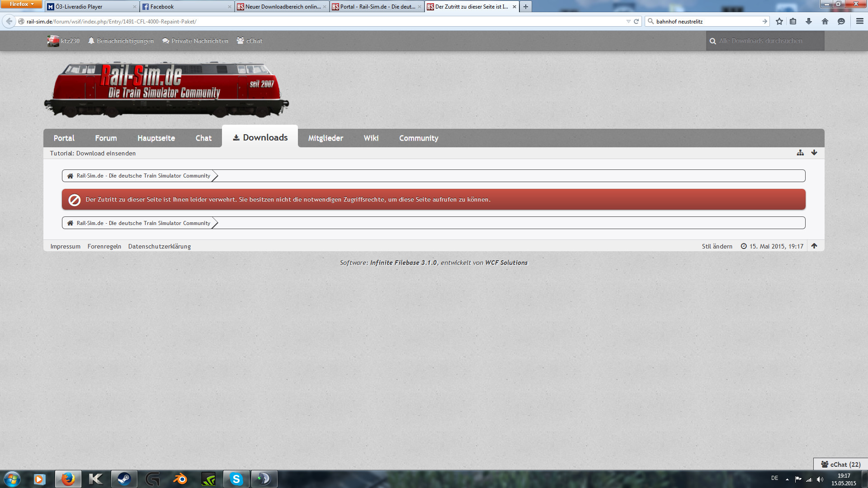Expand the cChat (22) panel
Viewport: 868px width, 488px height.
click(x=840, y=464)
